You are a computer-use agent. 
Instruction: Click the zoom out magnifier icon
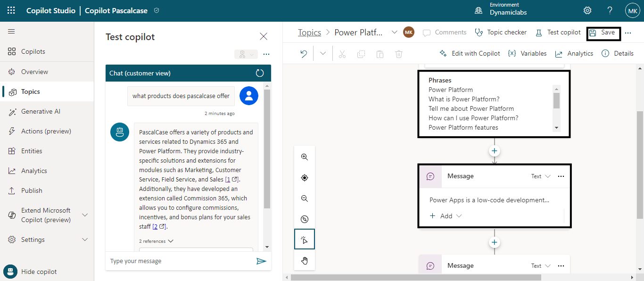[x=305, y=198]
